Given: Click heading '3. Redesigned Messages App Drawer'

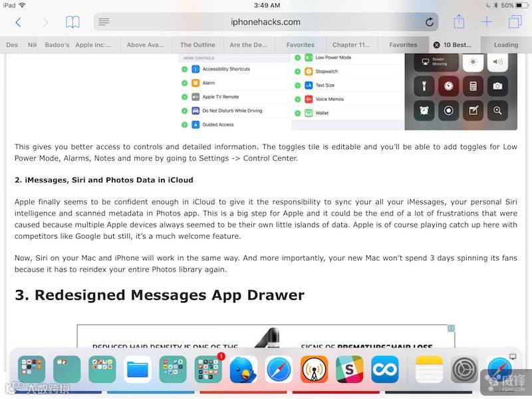Looking at the screenshot, I should [160, 295].
